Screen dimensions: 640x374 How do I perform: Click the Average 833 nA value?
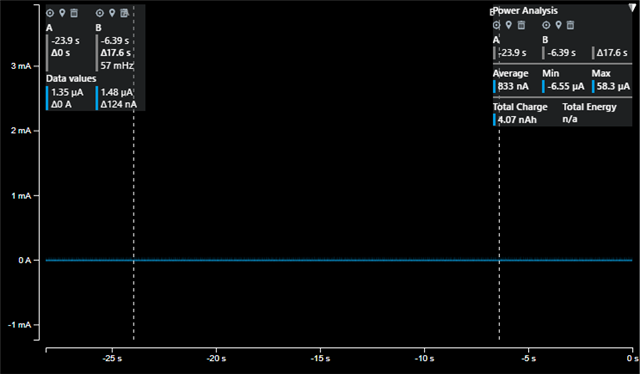pyautogui.click(x=513, y=87)
